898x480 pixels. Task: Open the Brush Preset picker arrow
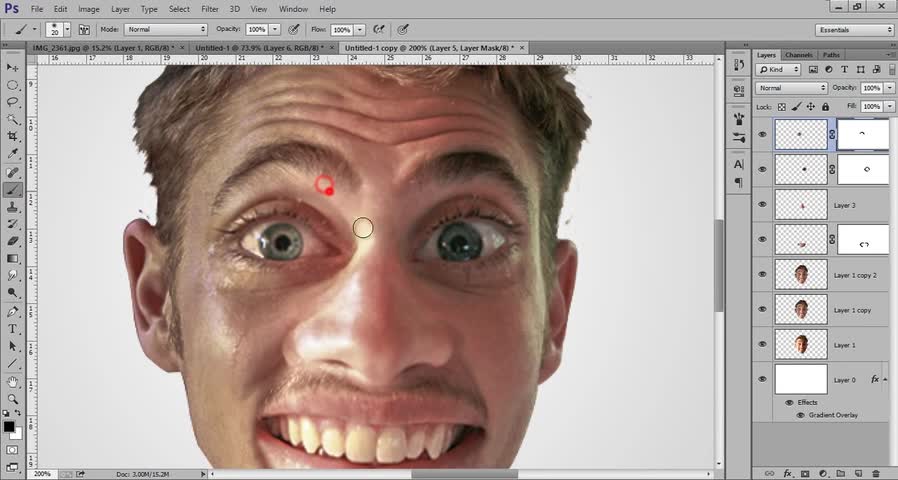point(67,29)
